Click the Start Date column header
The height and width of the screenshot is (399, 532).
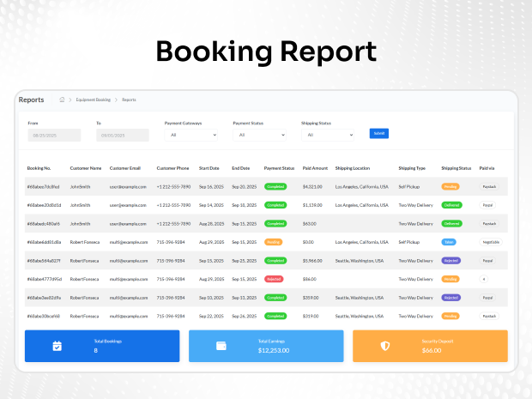(x=209, y=168)
